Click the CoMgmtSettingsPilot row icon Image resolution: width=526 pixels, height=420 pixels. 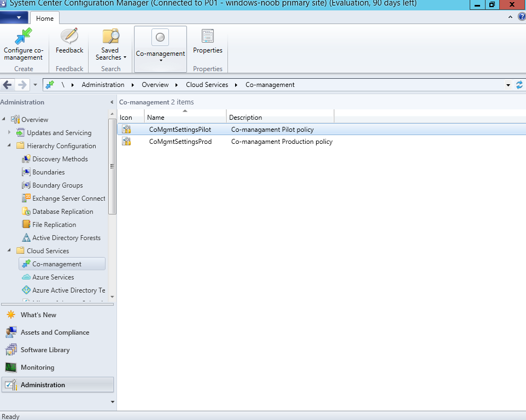click(126, 130)
